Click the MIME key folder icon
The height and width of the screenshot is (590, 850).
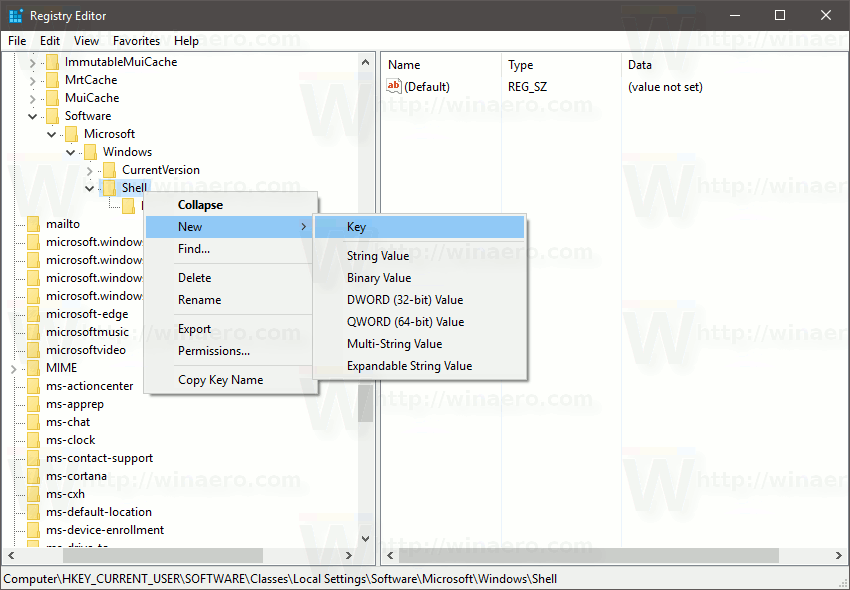coord(33,367)
